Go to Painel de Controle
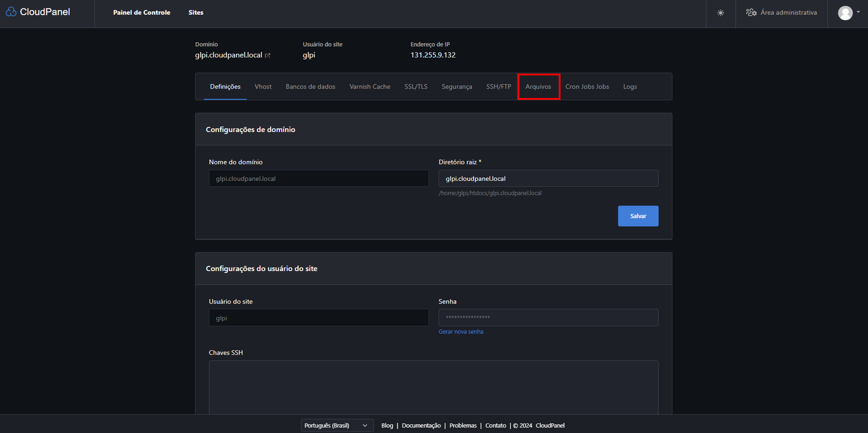 tap(142, 12)
